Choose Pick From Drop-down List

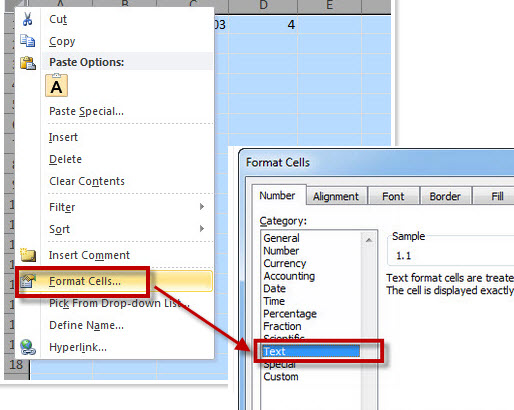(x=119, y=303)
